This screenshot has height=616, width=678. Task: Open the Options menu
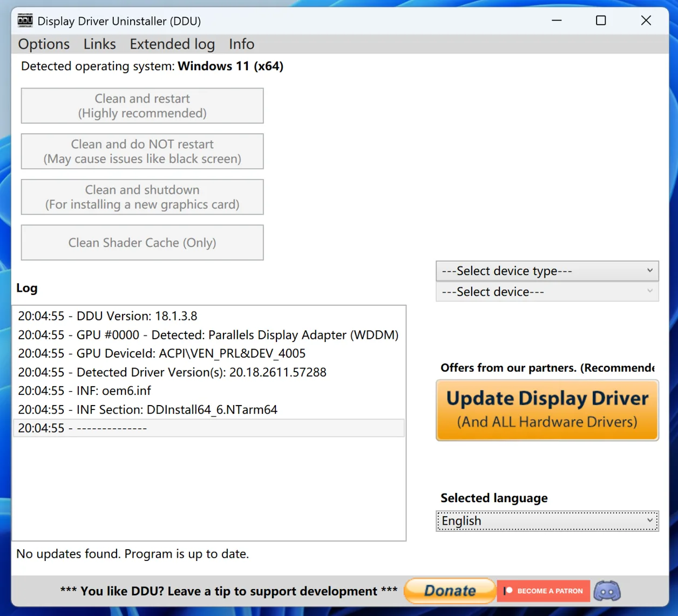pos(43,44)
